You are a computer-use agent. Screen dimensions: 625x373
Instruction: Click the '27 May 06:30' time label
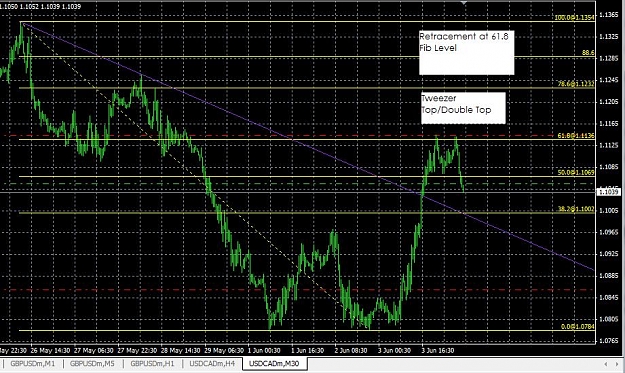tap(94, 351)
